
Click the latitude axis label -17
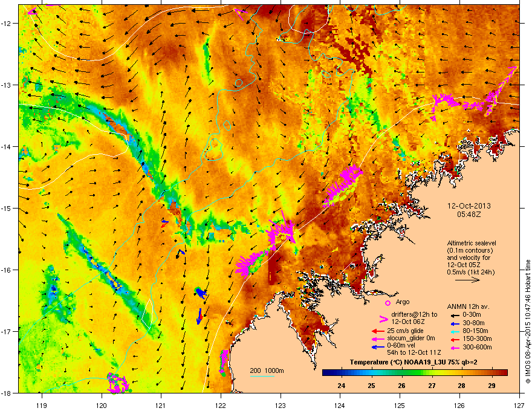tap(6, 332)
